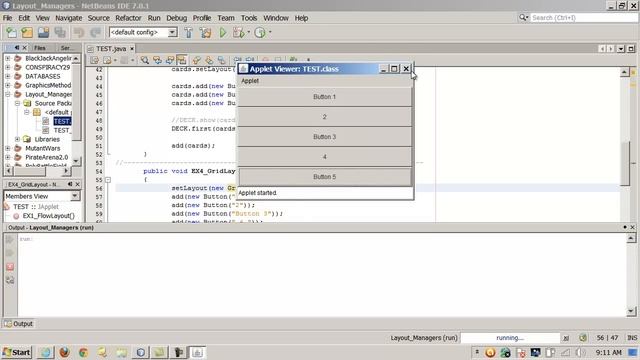Image resolution: width=640 pixels, height=360 pixels.
Task: Expand the BlackJackAngelina project node
Action: pyautogui.click(x=8, y=58)
